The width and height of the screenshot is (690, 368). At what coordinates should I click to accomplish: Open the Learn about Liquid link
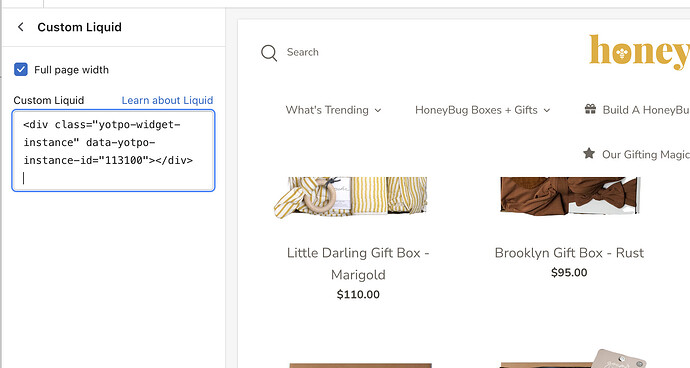pyautogui.click(x=167, y=100)
